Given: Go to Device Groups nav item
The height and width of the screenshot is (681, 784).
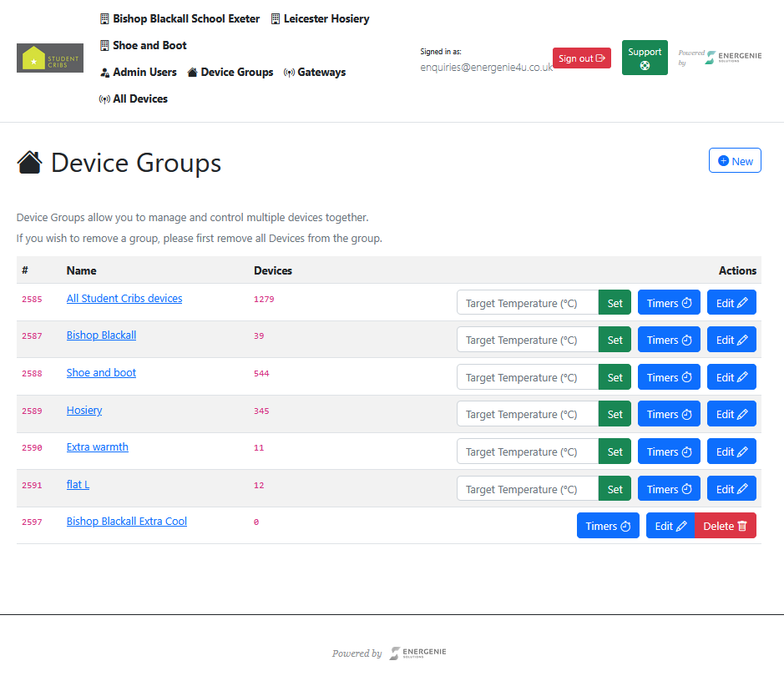Looking at the screenshot, I should (230, 73).
